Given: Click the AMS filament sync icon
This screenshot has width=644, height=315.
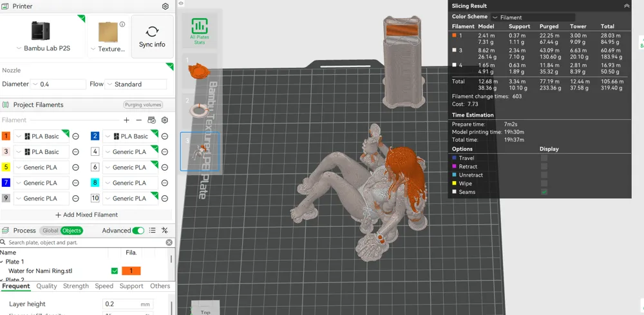Looking at the screenshot, I should [x=151, y=120].
